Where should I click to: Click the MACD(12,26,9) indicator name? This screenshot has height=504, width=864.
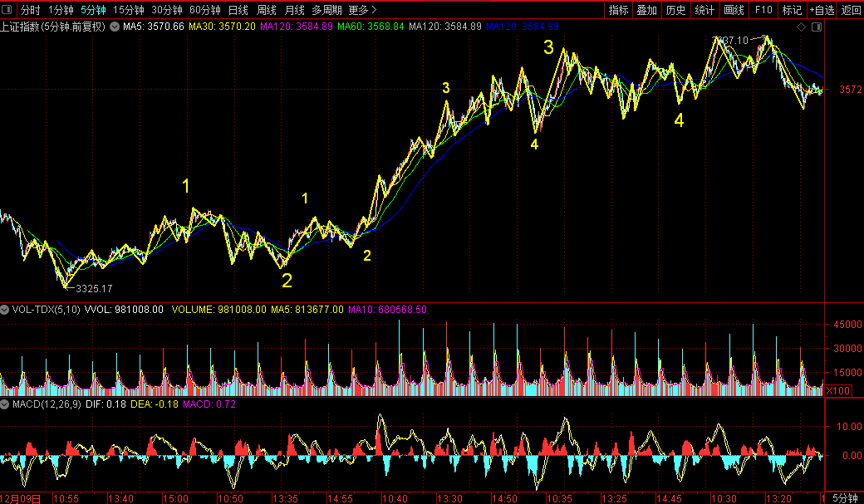coord(47,404)
